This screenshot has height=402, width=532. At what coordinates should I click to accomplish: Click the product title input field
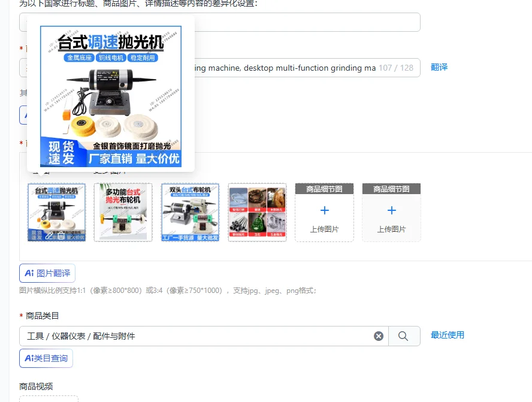coord(219,68)
